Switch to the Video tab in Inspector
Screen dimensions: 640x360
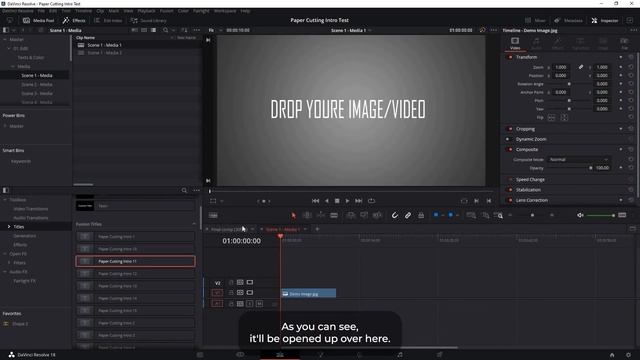[x=515, y=43]
